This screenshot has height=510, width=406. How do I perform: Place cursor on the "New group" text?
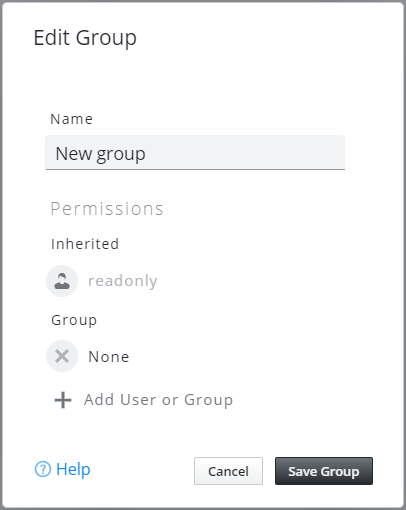pos(100,154)
